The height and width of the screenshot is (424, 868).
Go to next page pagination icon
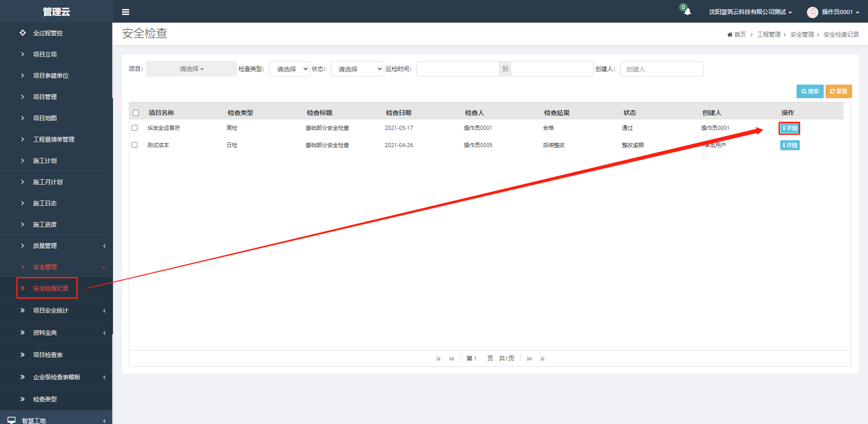529,359
